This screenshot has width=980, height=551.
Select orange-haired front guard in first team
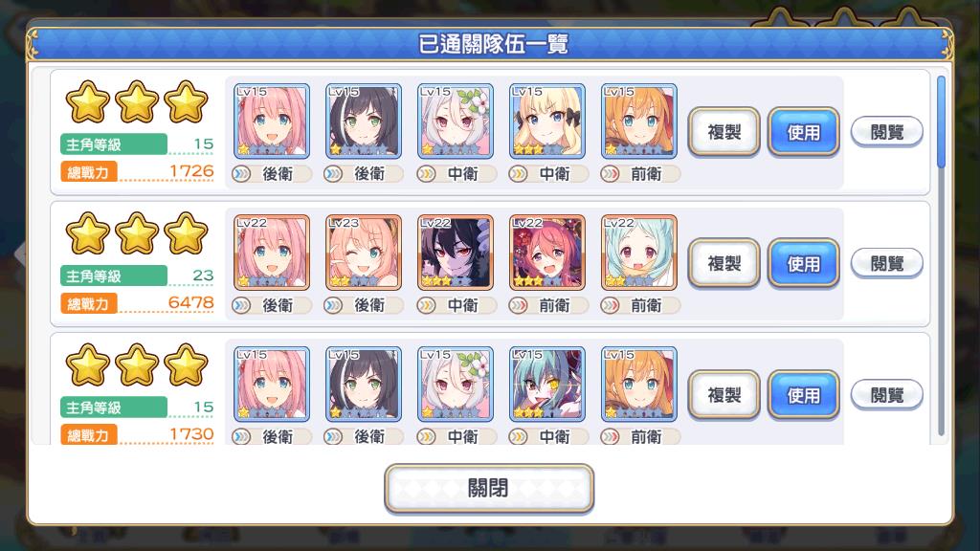(x=638, y=121)
